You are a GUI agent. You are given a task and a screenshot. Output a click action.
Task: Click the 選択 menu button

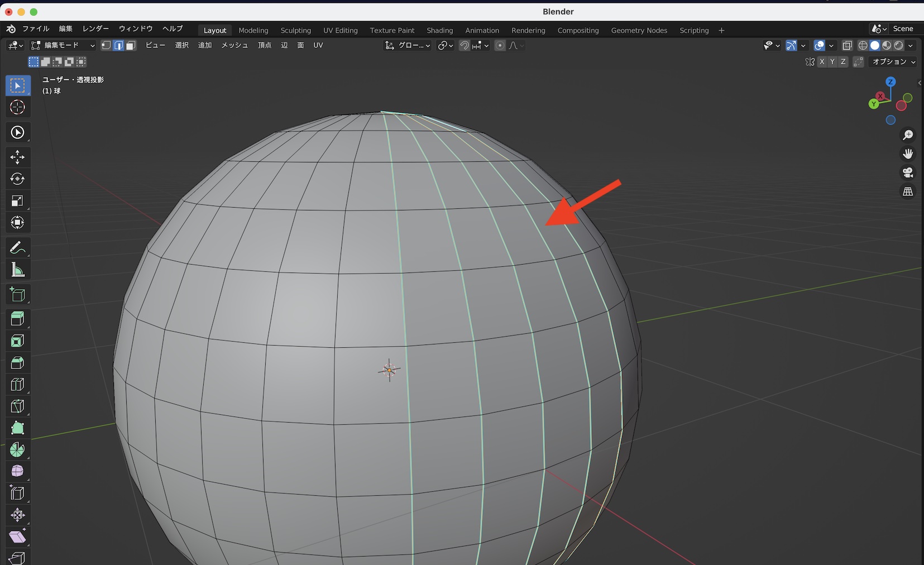(x=182, y=45)
